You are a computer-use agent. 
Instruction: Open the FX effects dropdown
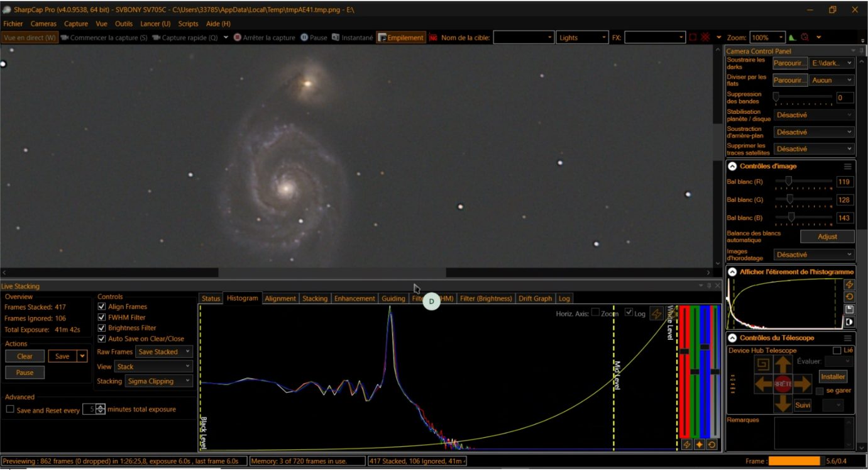(655, 38)
